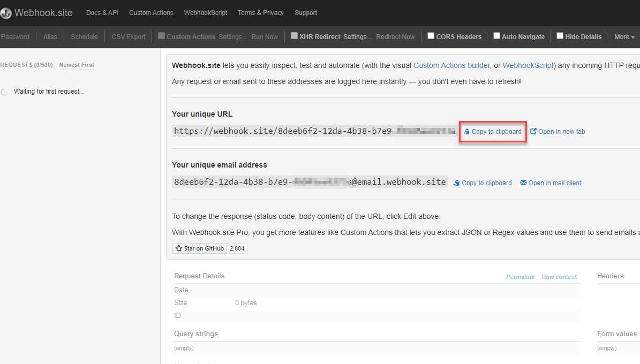Click Redirect Now
This screenshot has width=640, height=364.
click(395, 37)
